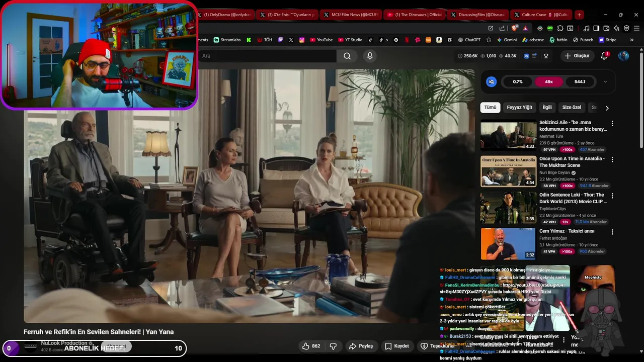Open the Netflix bookmark icon
The width and height of the screenshot is (644, 362).
click(407, 40)
